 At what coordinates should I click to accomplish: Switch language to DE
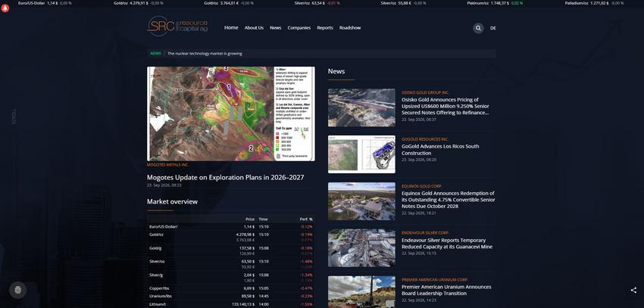click(493, 28)
